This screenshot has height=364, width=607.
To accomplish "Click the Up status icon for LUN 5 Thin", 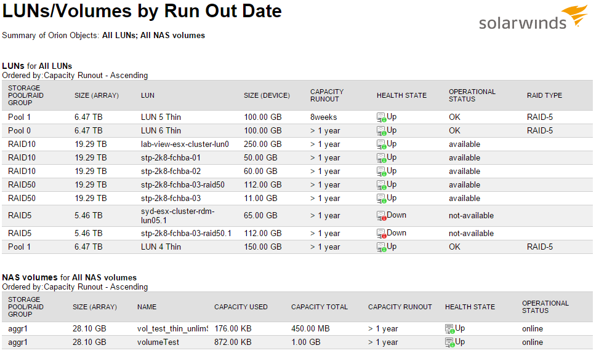I will [381, 117].
